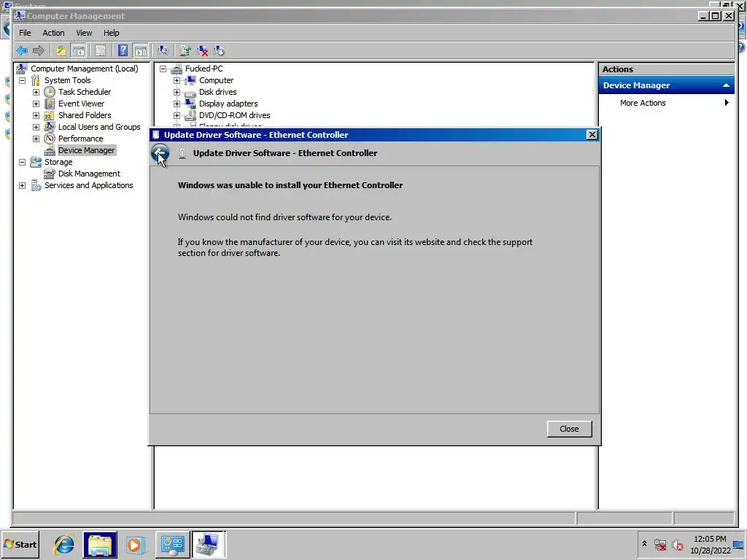Select DVD/CD-ROM drives in device list
The image size is (747, 560).
(234, 115)
